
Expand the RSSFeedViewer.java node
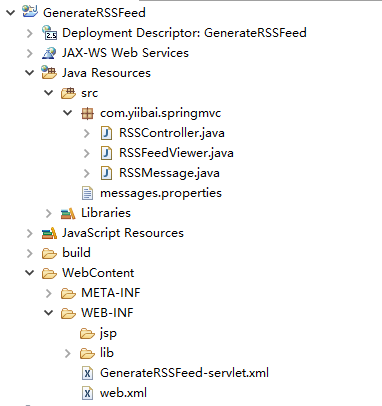87,153
